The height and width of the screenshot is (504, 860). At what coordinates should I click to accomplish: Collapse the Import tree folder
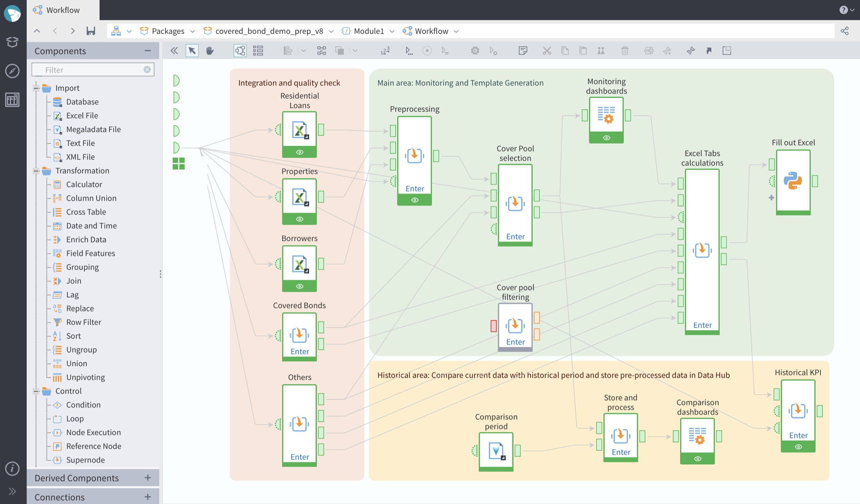click(x=36, y=88)
